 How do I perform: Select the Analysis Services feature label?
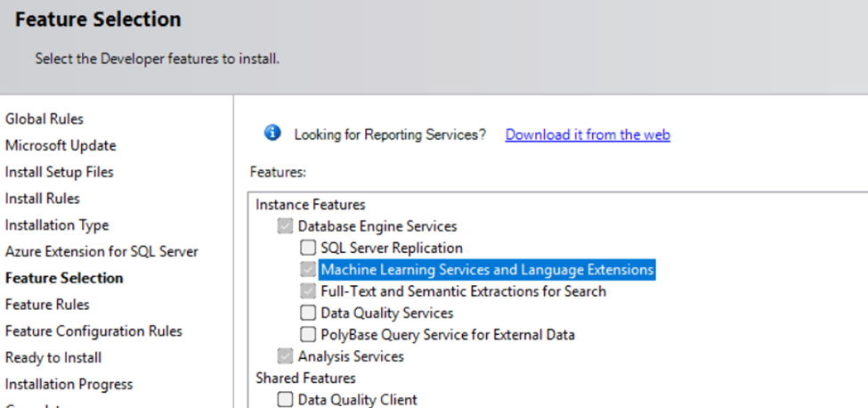click(351, 356)
